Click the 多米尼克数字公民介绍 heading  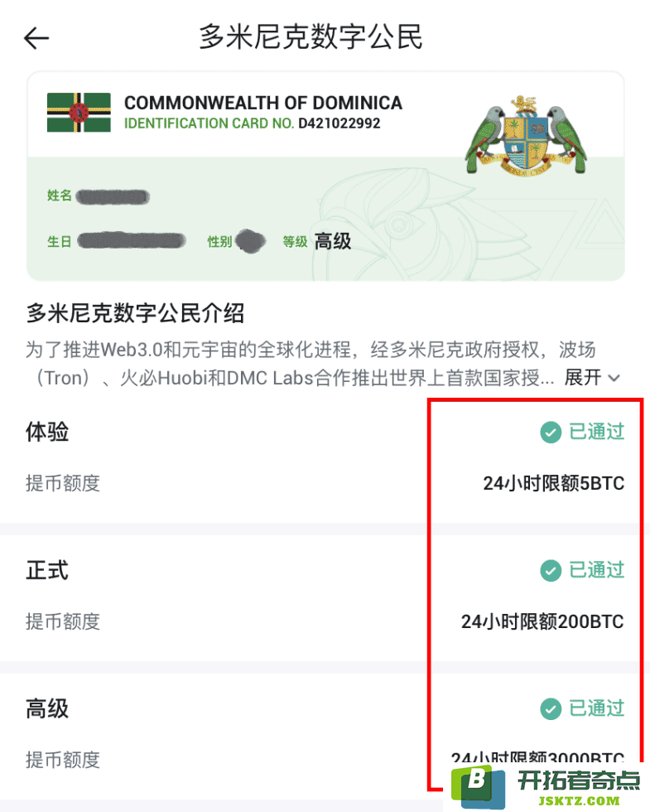tap(135, 313)
